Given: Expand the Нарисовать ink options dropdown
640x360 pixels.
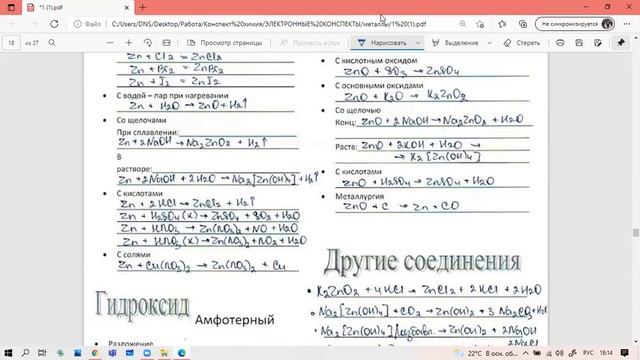Looking at the screenshot, I should point(418,42).
